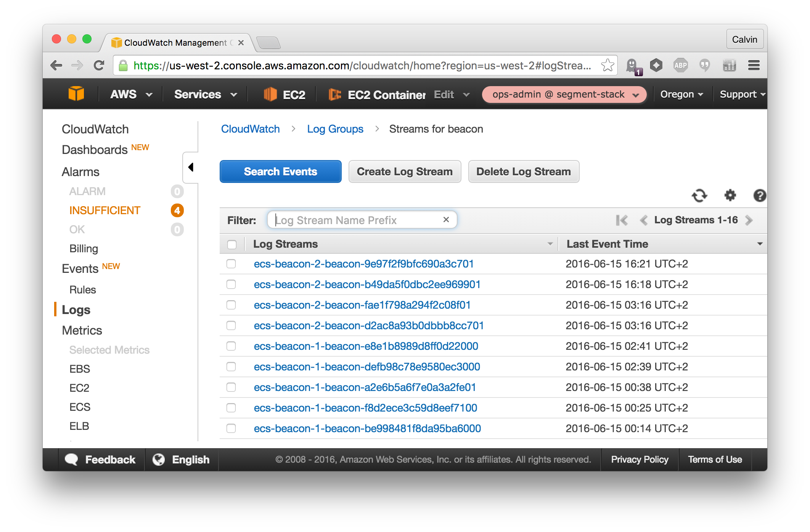
Task: Click the Delete Log Stream button
Action: 524,171
